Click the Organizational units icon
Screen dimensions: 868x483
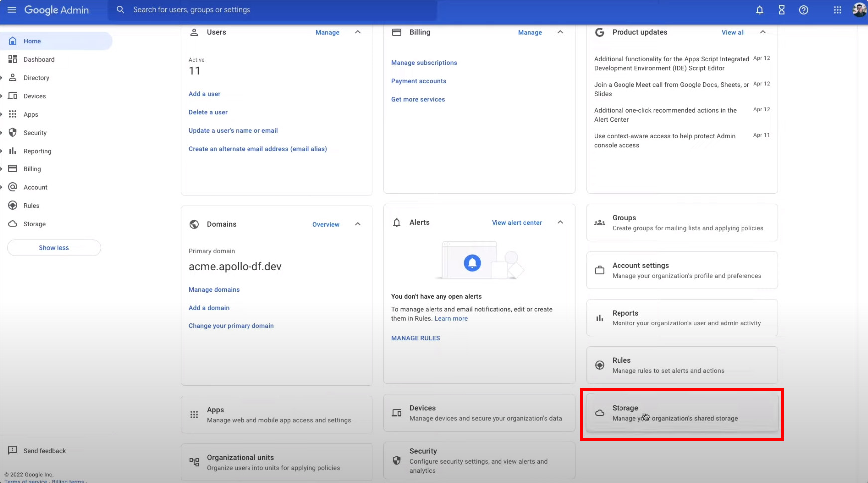coord(194,462)
